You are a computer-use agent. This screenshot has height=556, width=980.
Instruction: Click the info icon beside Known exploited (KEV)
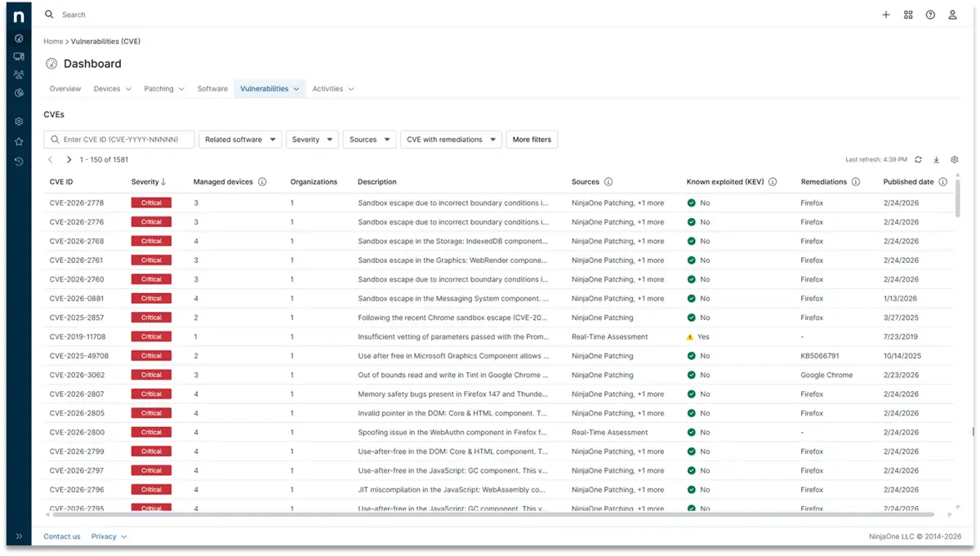click(773, 182)
